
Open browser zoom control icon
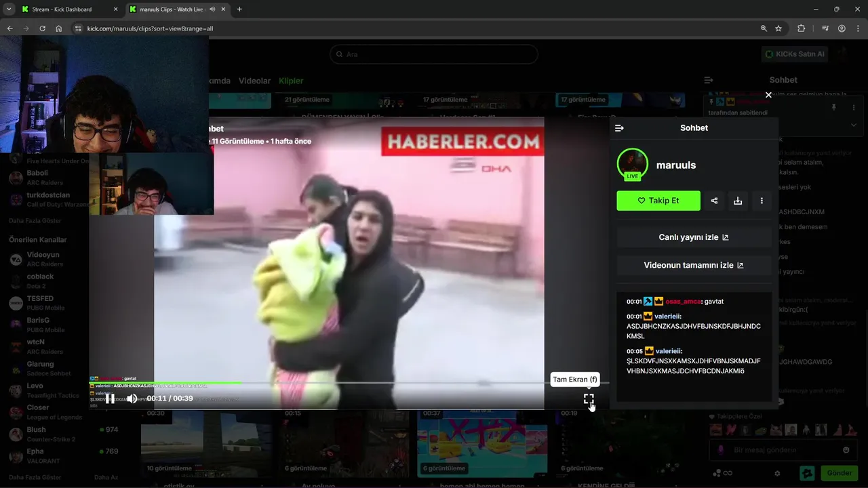click(x=764, y=28)
